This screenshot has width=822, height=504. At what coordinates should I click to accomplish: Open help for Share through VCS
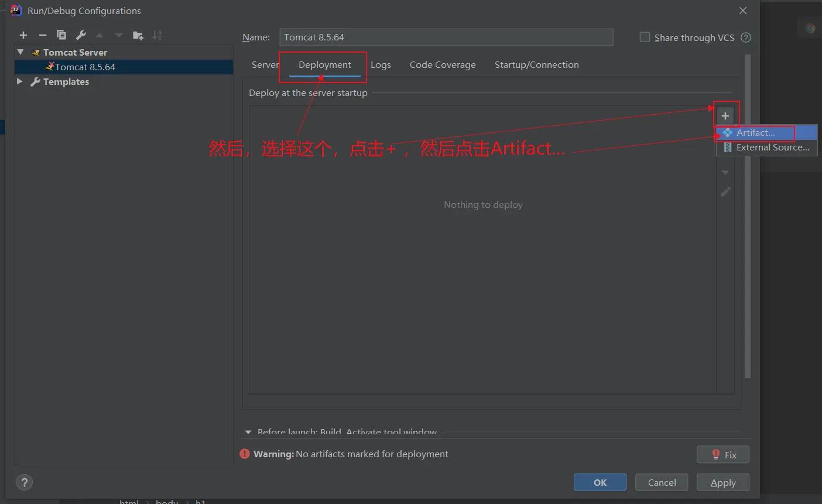coord(746,37)
